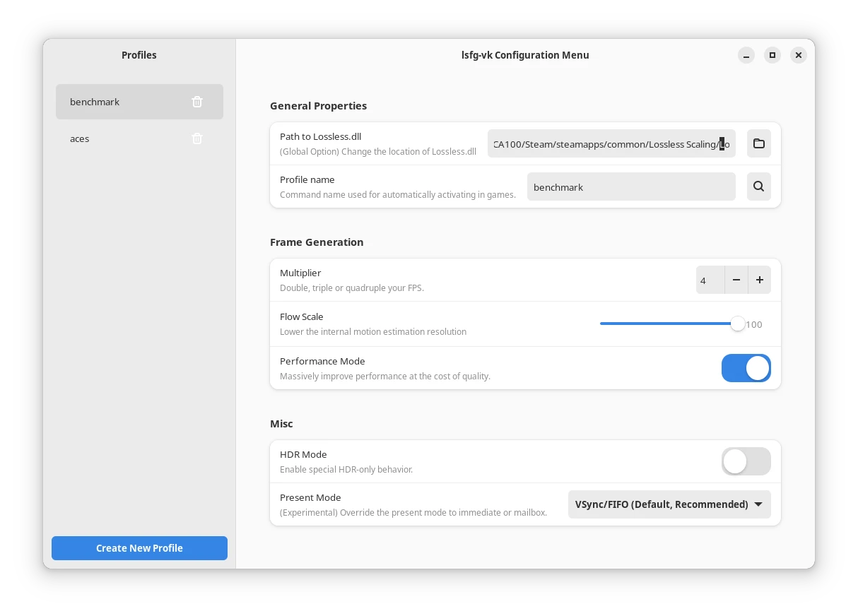Screen dimensions: 858x616
Task: Click the middle of Flow Scale track
Action: click(669, 324)
